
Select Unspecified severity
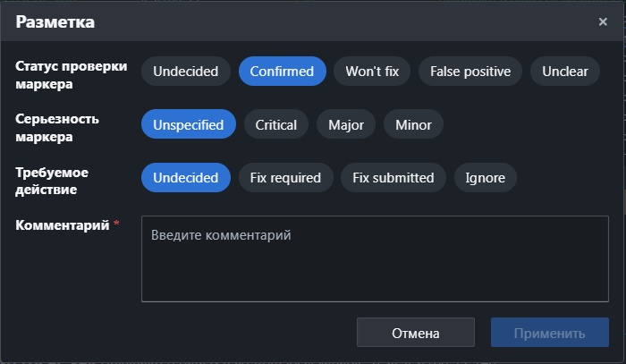[x=188, y=124]
